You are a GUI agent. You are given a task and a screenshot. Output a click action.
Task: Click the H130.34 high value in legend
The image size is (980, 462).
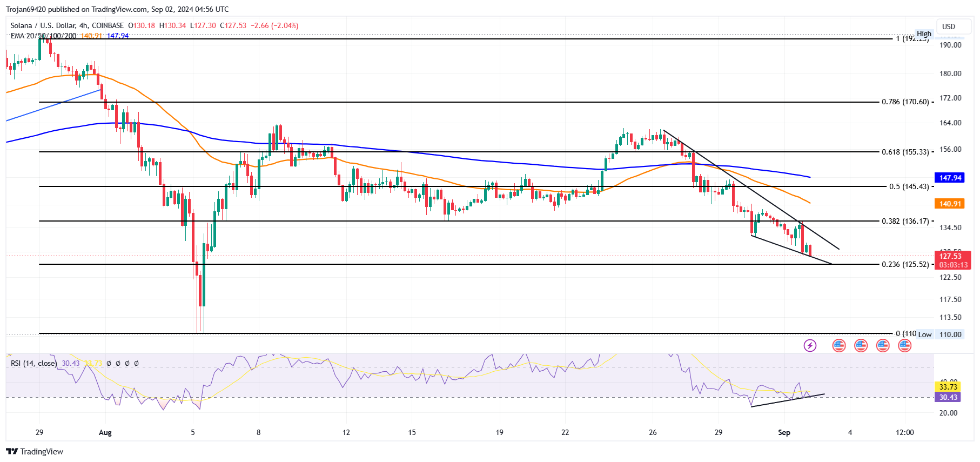pyautogui.click(x=172, y=25)
